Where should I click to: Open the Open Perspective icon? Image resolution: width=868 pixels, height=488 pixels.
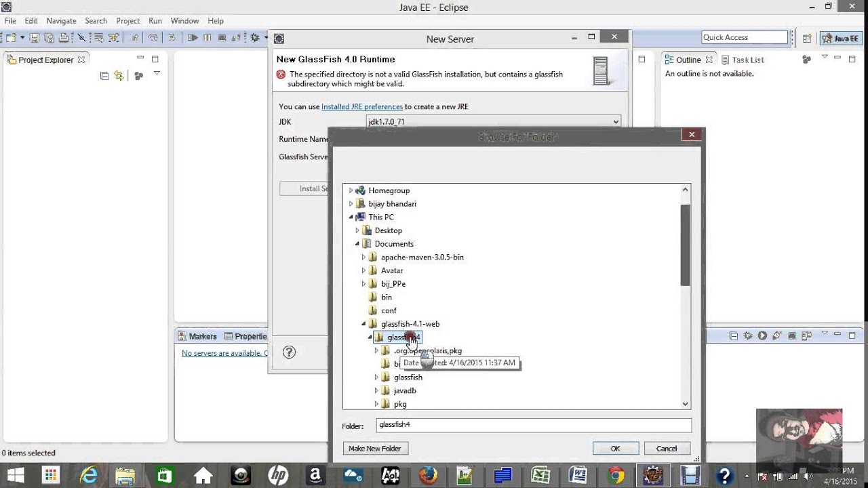(x=807, y=39)
